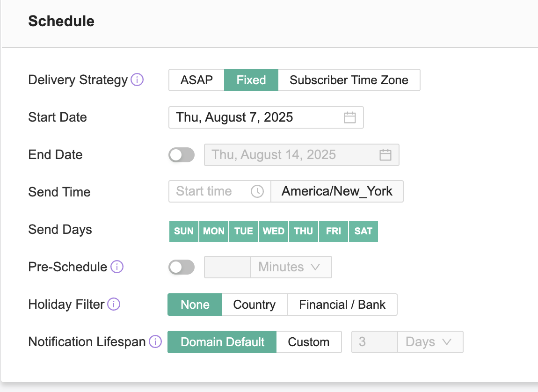Screen dimensions: 538x392
Task: Select ASAP delivery strategy
Action: pos(197,80)
